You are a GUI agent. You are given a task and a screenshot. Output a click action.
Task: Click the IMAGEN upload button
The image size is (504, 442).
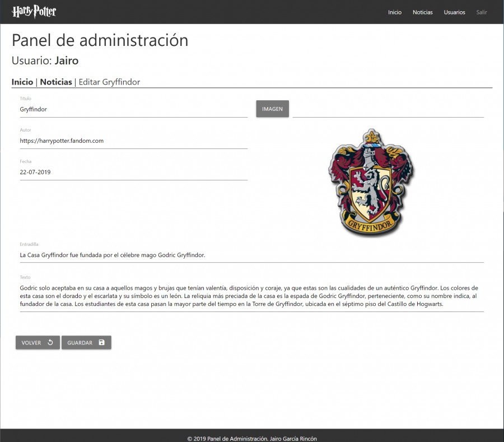point(272,109)
